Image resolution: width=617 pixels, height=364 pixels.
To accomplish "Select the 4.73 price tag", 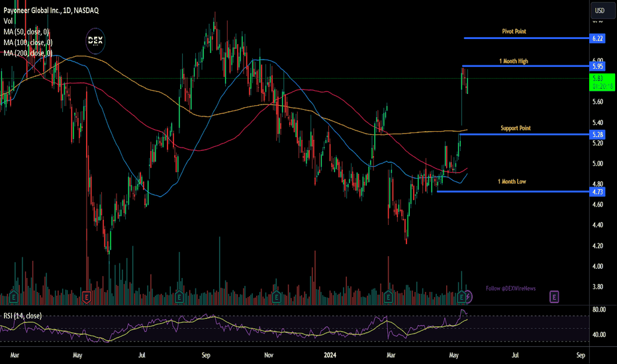I will [x=597, y=192].
